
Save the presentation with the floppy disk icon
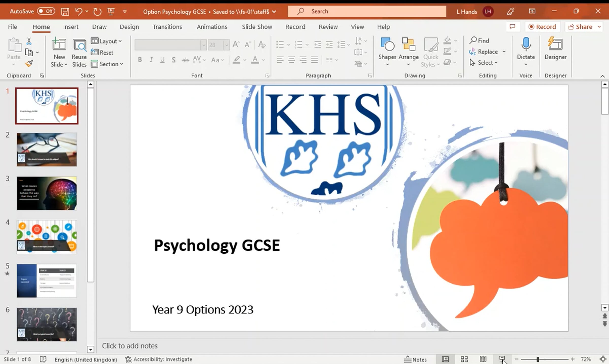[x=65, y=11]
